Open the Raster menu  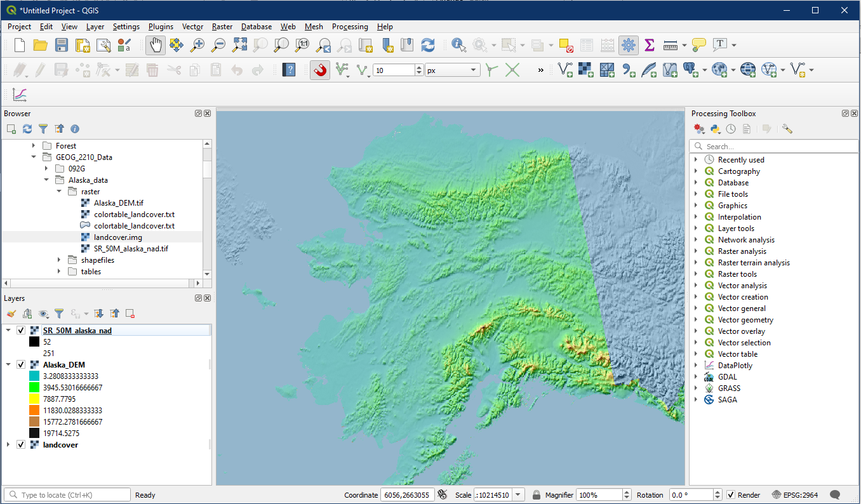[x=222, y=27]
